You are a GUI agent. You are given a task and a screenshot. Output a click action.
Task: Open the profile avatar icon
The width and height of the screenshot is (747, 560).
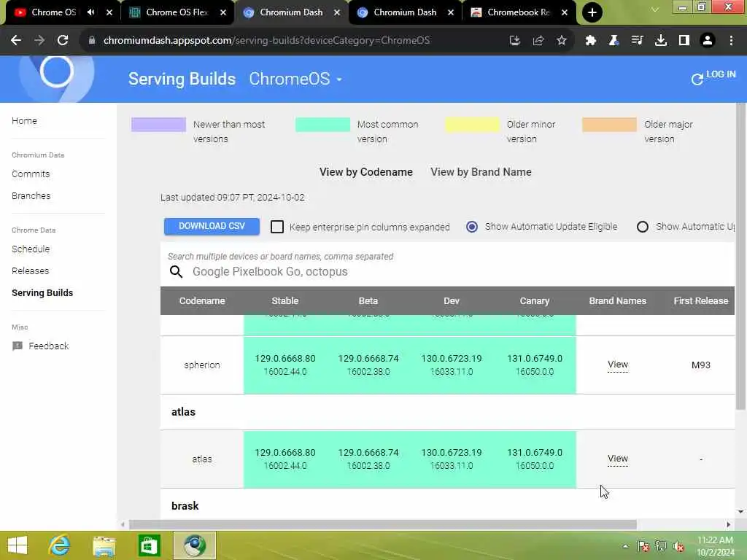(708, 41)
